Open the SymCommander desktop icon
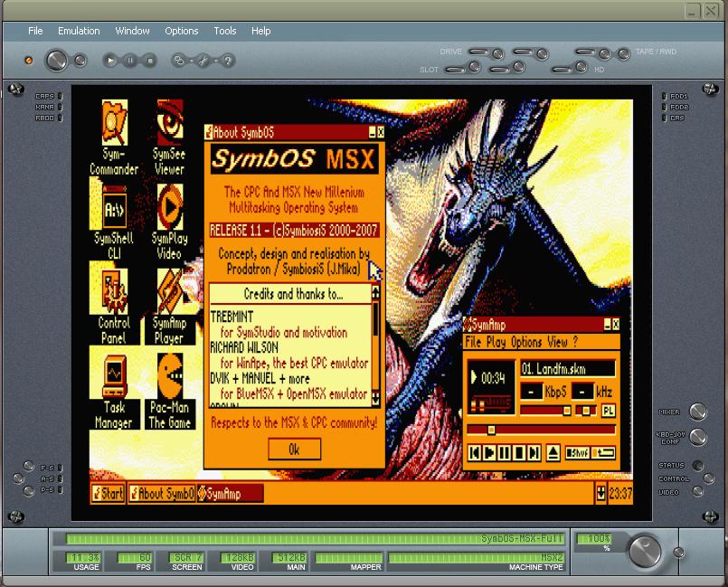The width and height of the screenshot is (728, 587). click(114, 137)
